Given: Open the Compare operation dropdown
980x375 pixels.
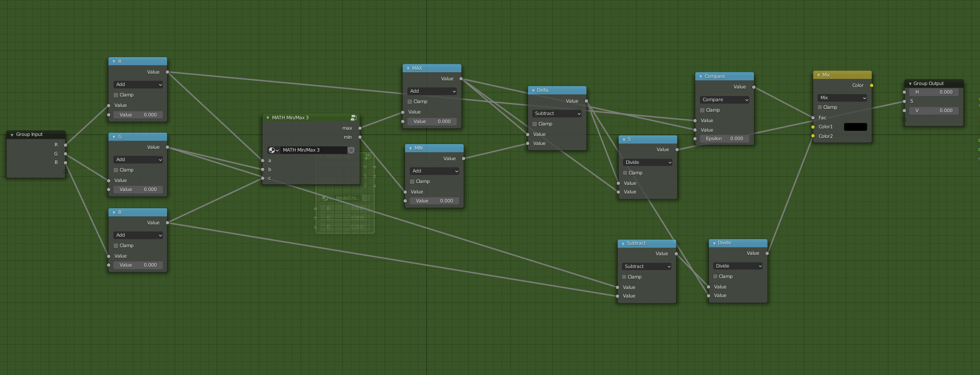Looking at the screenshot, I should [x=725, y=100].
